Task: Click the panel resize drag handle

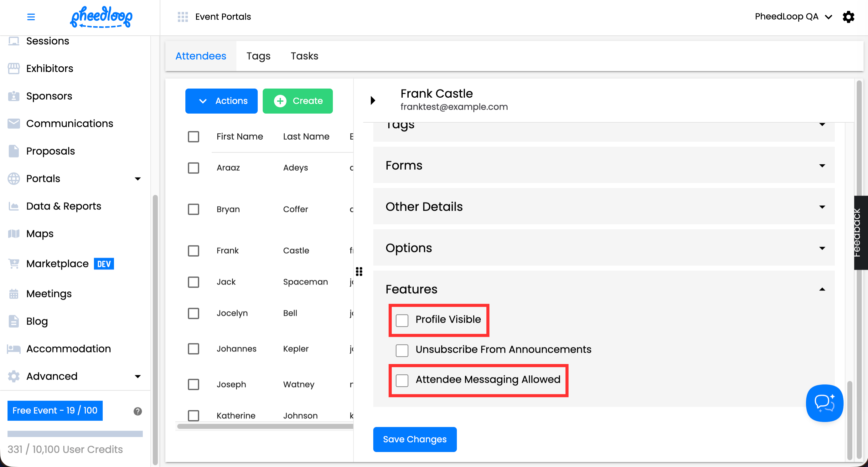Action: [359, 271]
